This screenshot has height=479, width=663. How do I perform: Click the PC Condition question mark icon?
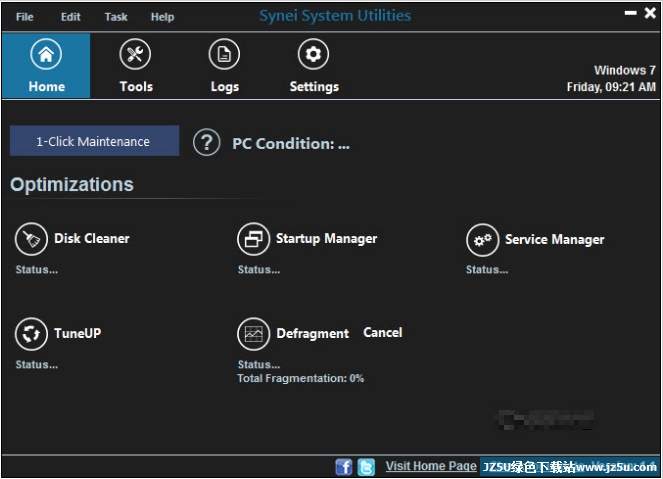point(206,142)
